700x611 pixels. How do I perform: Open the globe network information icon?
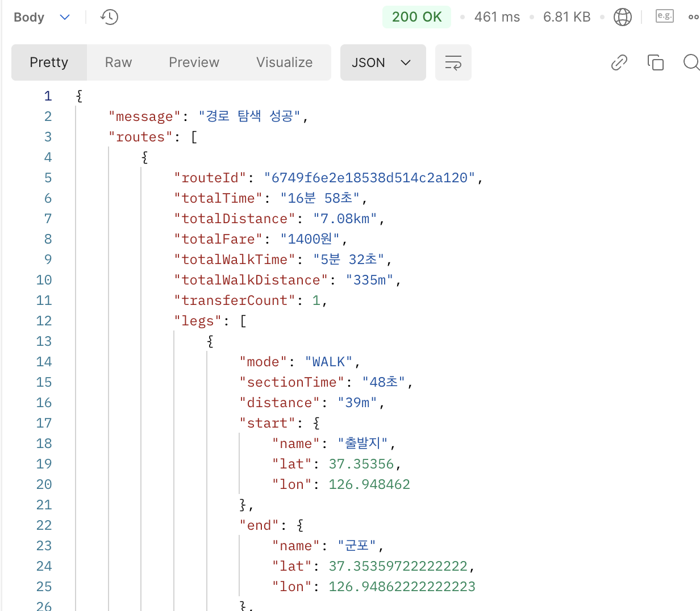(622, 17)
